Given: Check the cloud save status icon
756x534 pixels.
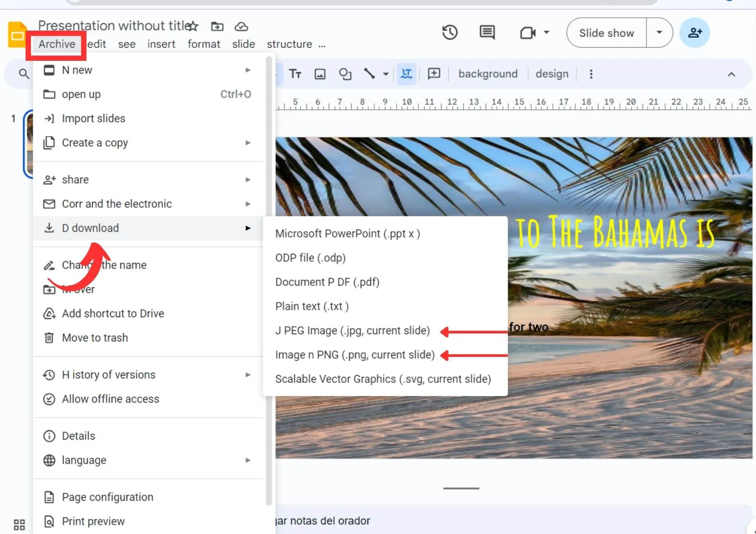Looking at the screenshot, I should [241, 26].
